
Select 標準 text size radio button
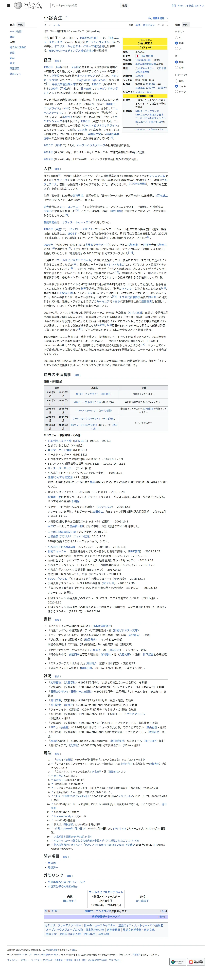point(177,43)
